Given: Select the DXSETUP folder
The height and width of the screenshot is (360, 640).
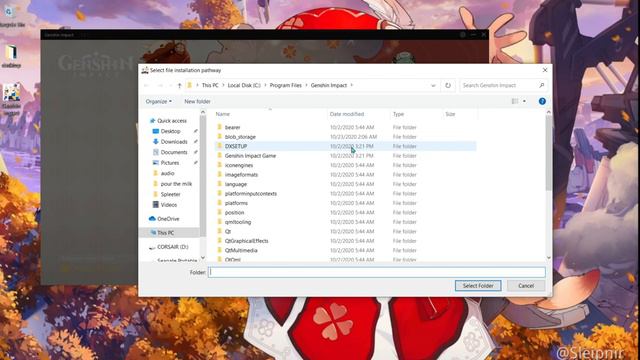Looking at the screenshot, I should pos(236,146).
